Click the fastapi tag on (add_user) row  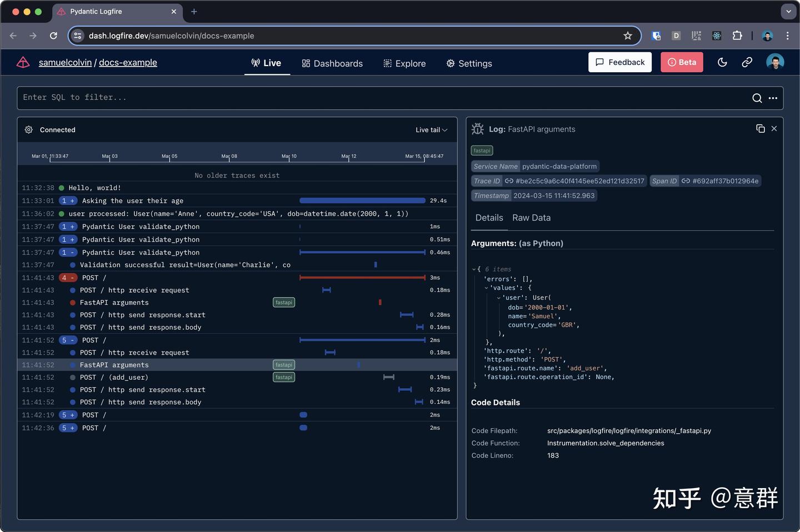pos(284,378)
